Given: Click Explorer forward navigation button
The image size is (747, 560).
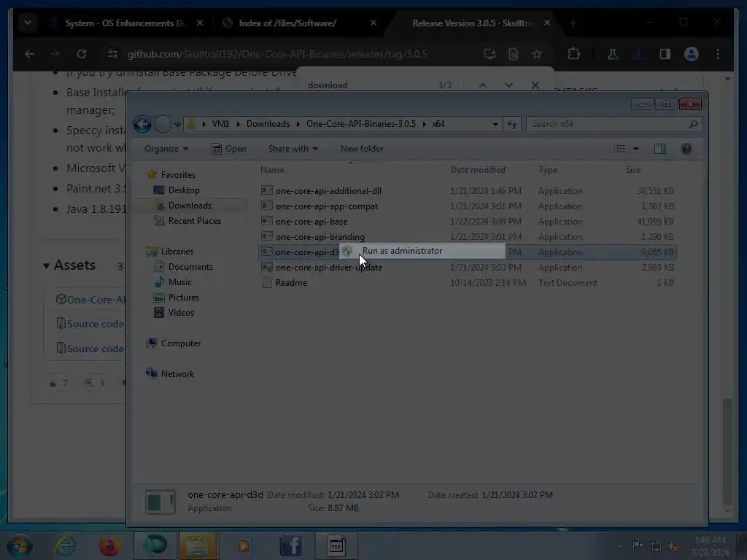Looking at the screenshot, I should click(163, 124).
